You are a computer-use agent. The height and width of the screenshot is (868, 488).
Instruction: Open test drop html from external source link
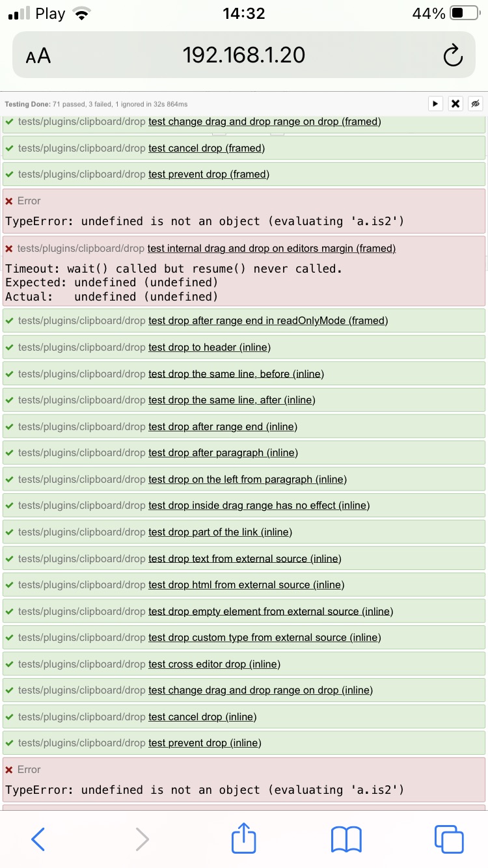point(246,584)
